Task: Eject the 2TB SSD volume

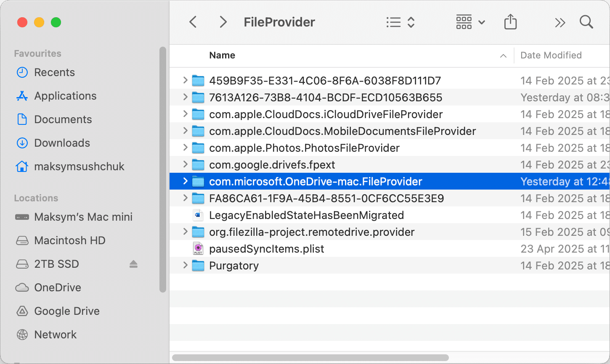Action: click(x=133, y=264)
